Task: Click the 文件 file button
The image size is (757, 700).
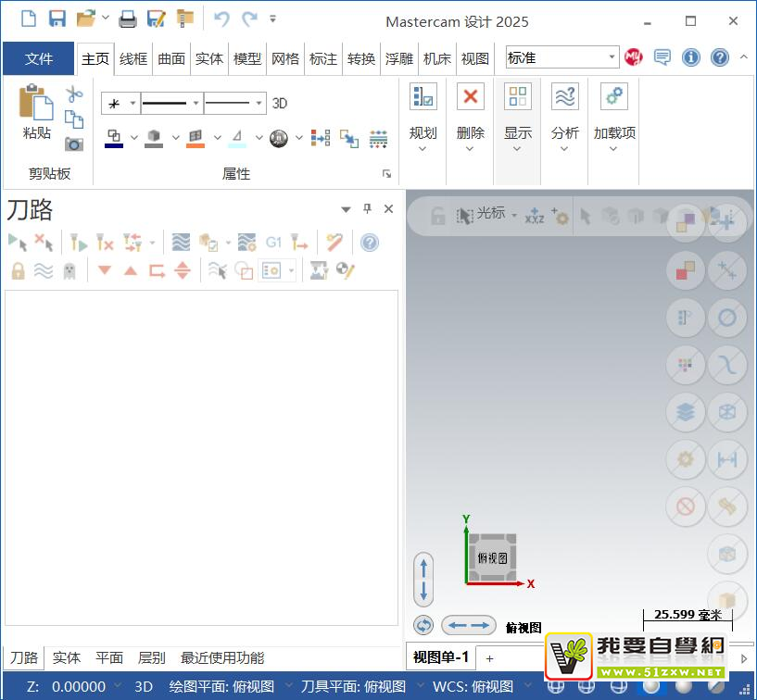Action: pos(39,58)
